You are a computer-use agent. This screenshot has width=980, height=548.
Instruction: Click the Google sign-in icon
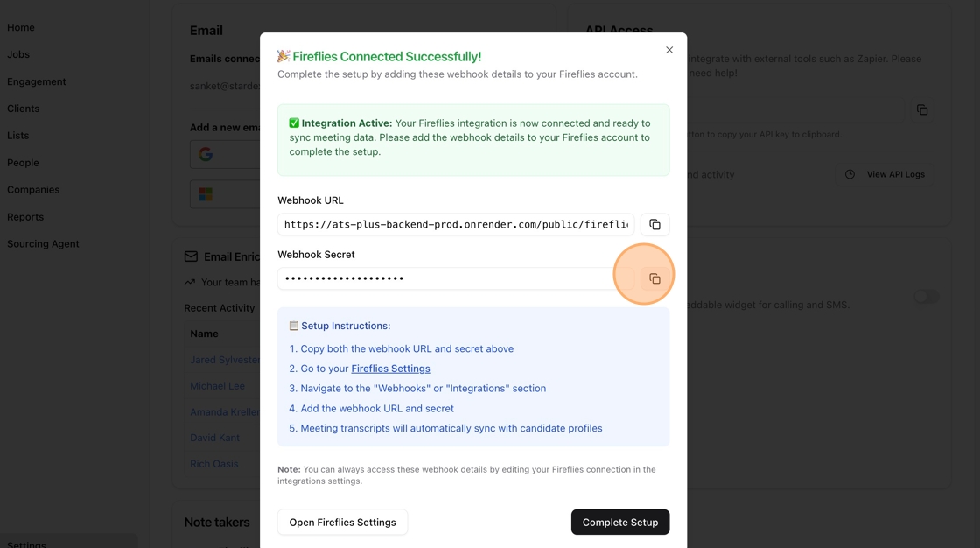pyautogui.click(x=206, y=155)
